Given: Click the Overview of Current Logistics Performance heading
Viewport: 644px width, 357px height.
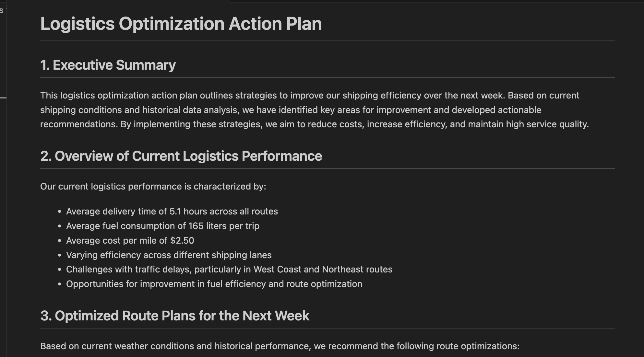Looking at the screenshot, I should [181, 156].
